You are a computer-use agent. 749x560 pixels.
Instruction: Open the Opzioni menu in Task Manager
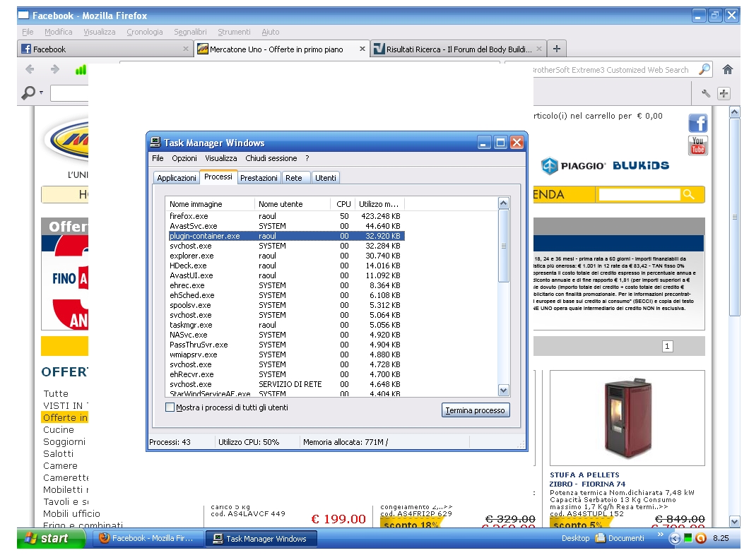[x=184, y=158]
